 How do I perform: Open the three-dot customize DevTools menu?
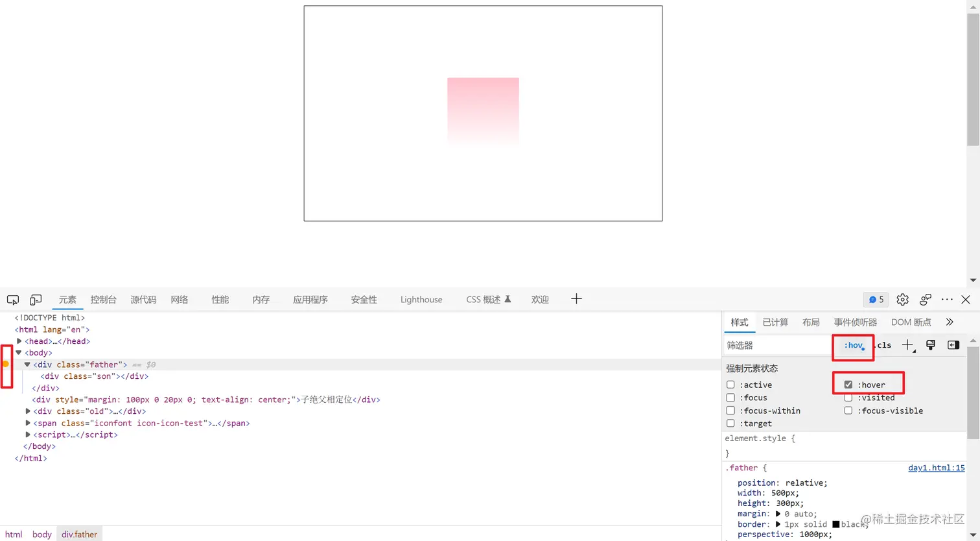coord(947,300)
